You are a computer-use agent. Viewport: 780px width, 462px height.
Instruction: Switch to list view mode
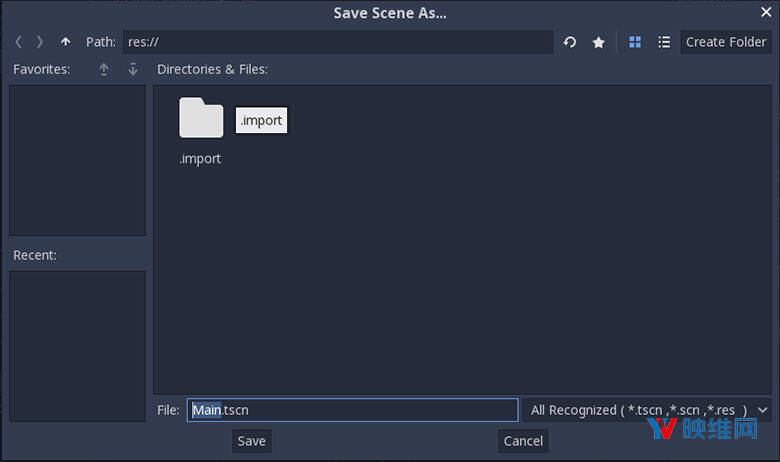(664, 42)
